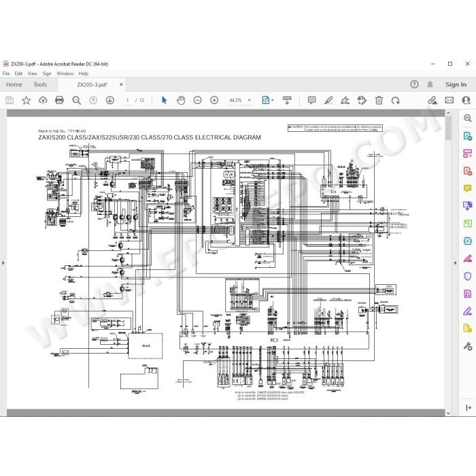Print the document
This screenshot has height=476, width=476.
coord(60,100)
